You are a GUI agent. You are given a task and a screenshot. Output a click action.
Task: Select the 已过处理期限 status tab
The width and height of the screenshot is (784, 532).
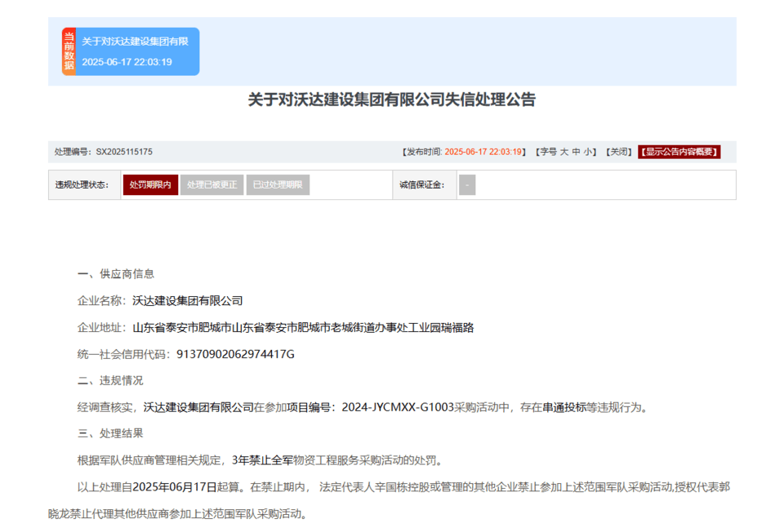[x=278, y=184]
